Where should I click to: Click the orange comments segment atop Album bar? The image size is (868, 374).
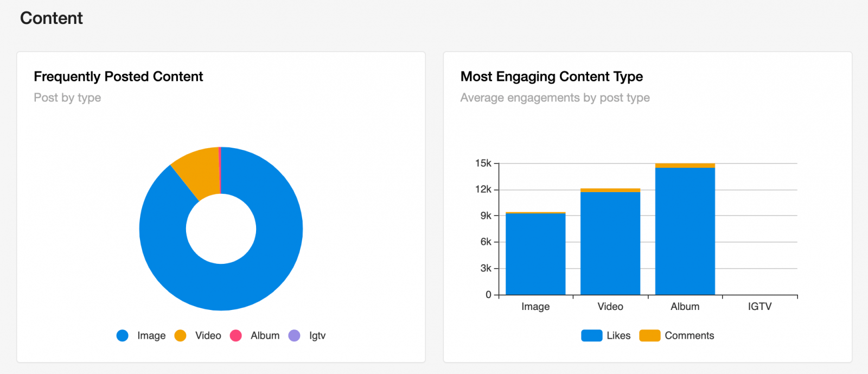pos(685,166)
